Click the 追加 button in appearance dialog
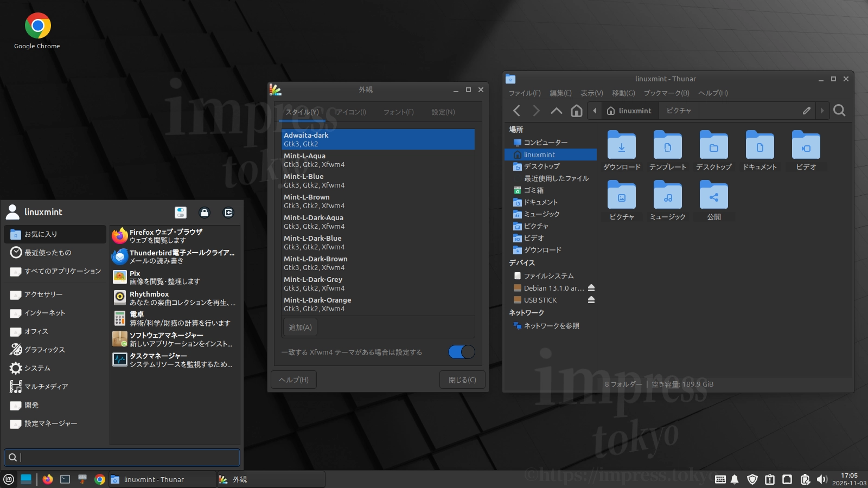The width and height of the screenshot is (868, 488). pyautogui.click(x=300, y=328)
